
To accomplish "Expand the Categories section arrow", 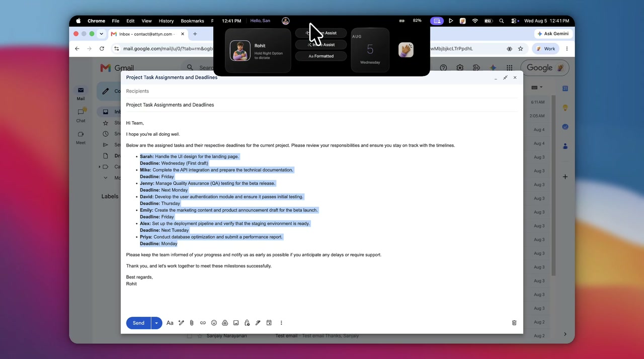I will [x=100, y=166].
